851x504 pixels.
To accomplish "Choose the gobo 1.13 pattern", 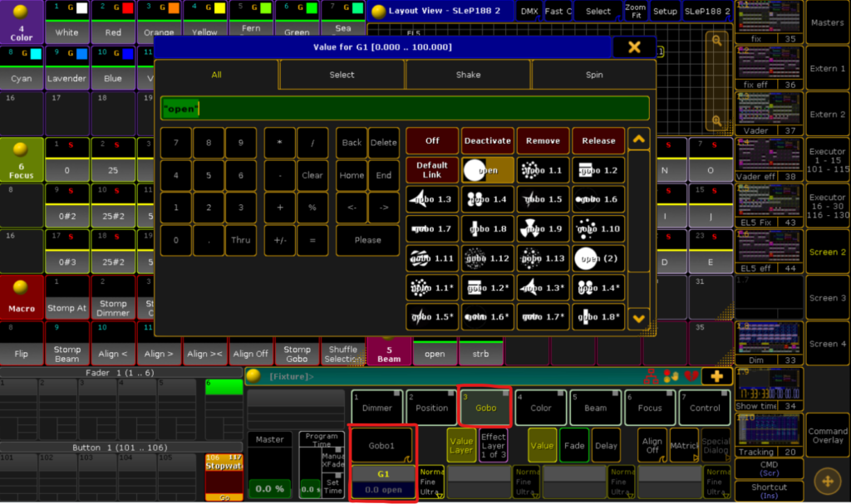I will tap(543, 258).
